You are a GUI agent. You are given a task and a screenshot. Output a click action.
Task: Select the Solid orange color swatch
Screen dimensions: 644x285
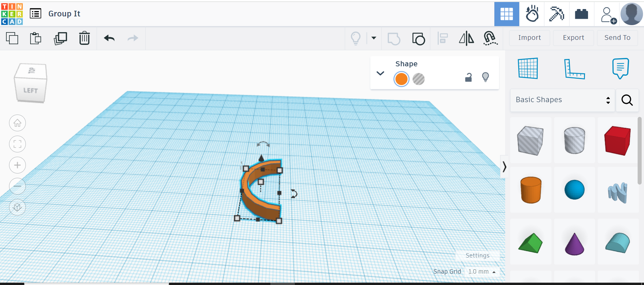coord(401,79)
